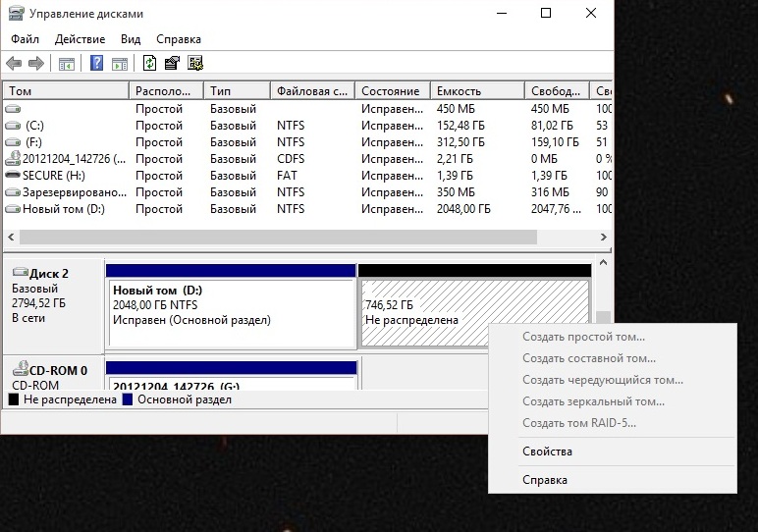Click the 312,50 ГБ capacity cell
This screenshot has height=532, width=758.
coord(460,142)
